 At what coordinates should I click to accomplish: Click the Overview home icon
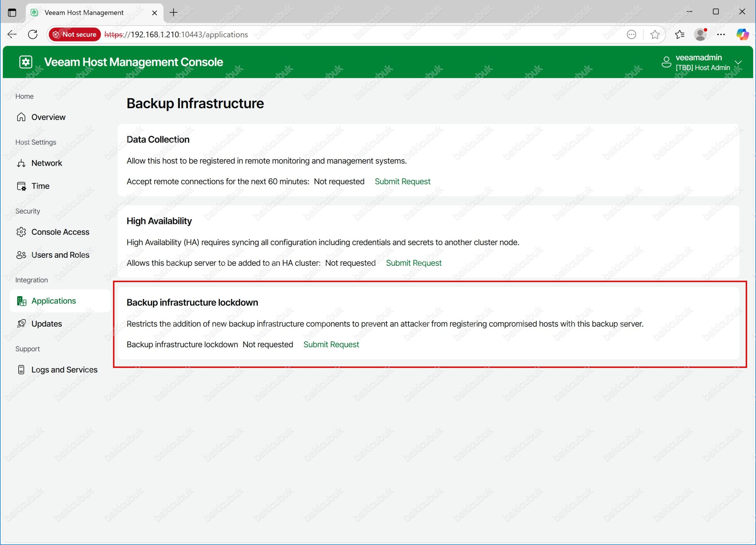[x=21, y=117]
